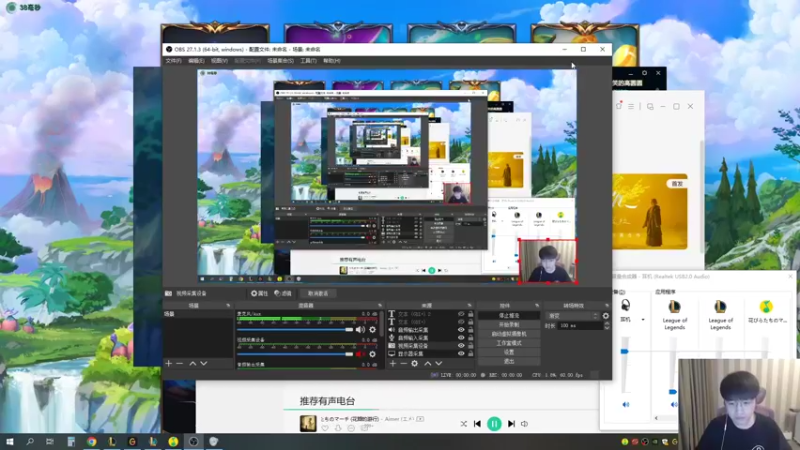Viewport: 800px width, 450px height.
Task: Toggle visibility of 音频输出采集 source
Action: (x=461, y=330)
